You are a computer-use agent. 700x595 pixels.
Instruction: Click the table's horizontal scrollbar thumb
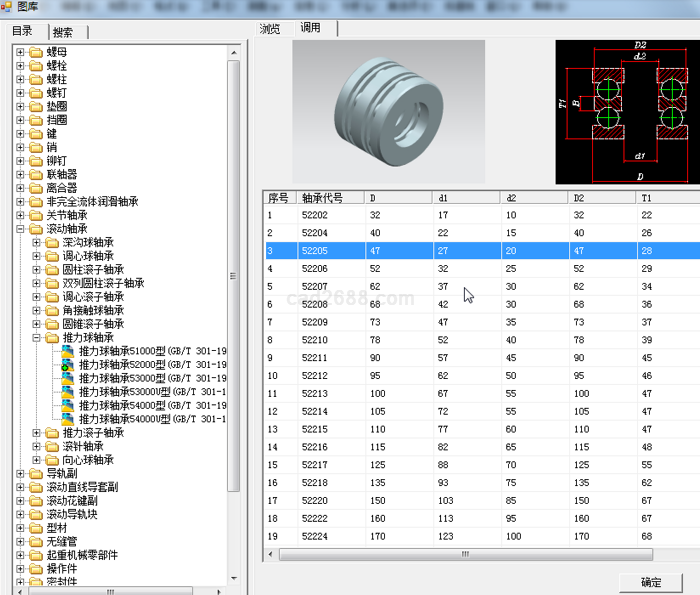tap(463, 553)
